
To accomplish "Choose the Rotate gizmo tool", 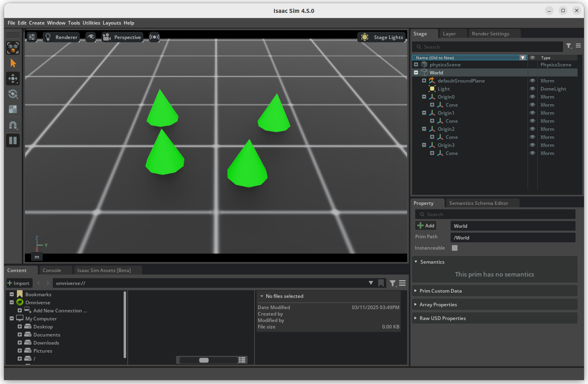I will 13,94.
